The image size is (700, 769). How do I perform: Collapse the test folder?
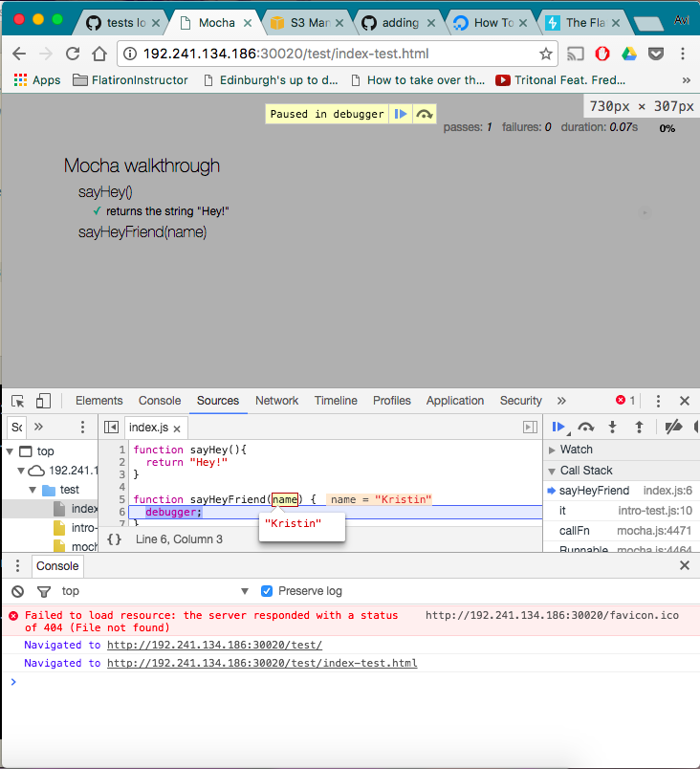coord(33,490)
